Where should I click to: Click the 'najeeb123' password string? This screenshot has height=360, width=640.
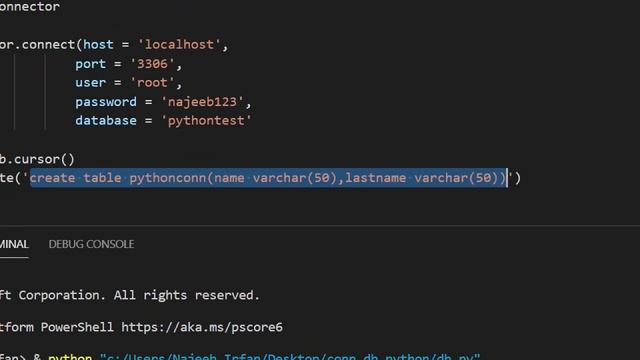[202, 102]
